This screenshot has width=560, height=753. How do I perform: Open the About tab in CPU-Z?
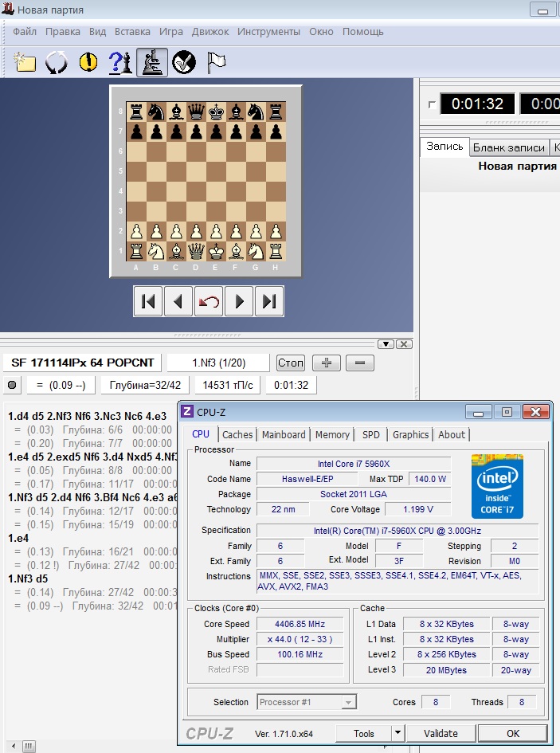pyautogui.click(x=452, y=434)
